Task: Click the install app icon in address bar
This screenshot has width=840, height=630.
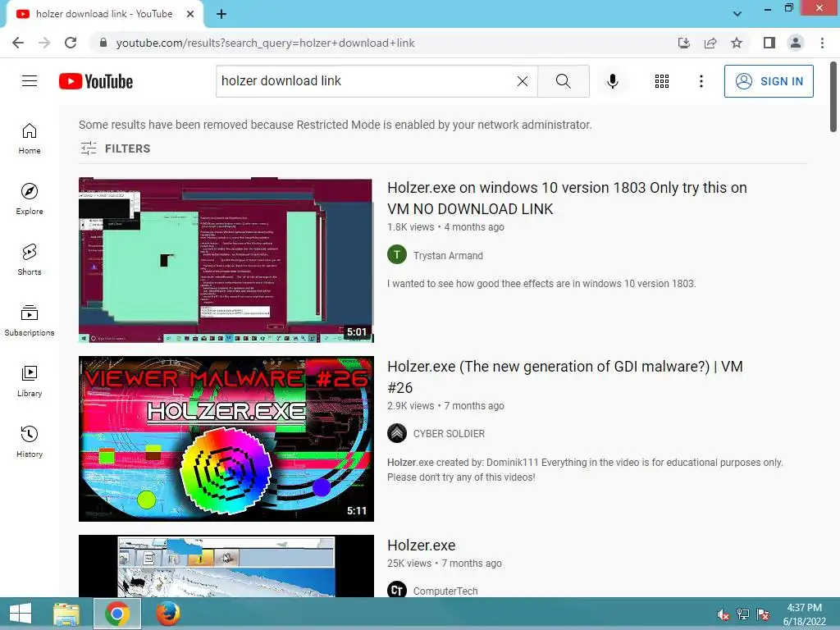Action: (x=684, y=43)
